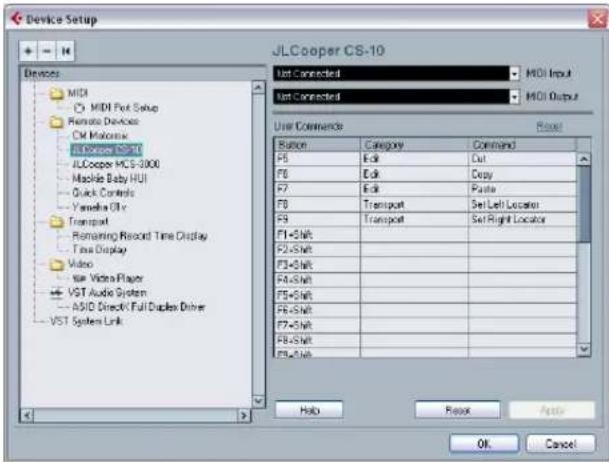
Task: Click scroll-down arrow of Devices tree
Action: tap(258, 400)
